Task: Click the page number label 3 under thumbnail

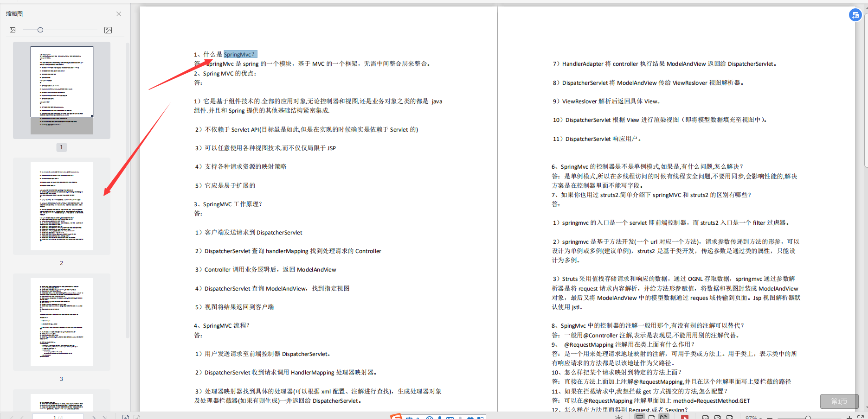Action: [x=61, y=379]
